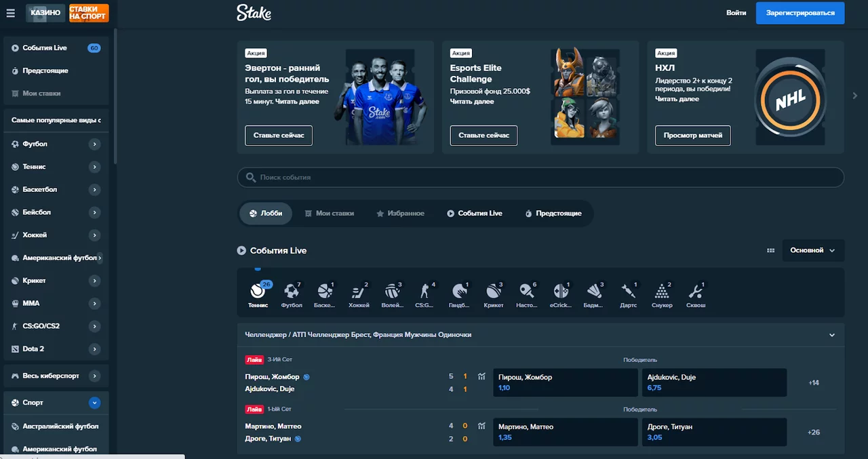Open Мои ставки in the left sidebar
The image size is (868, 459).
(x=56, y=94)
